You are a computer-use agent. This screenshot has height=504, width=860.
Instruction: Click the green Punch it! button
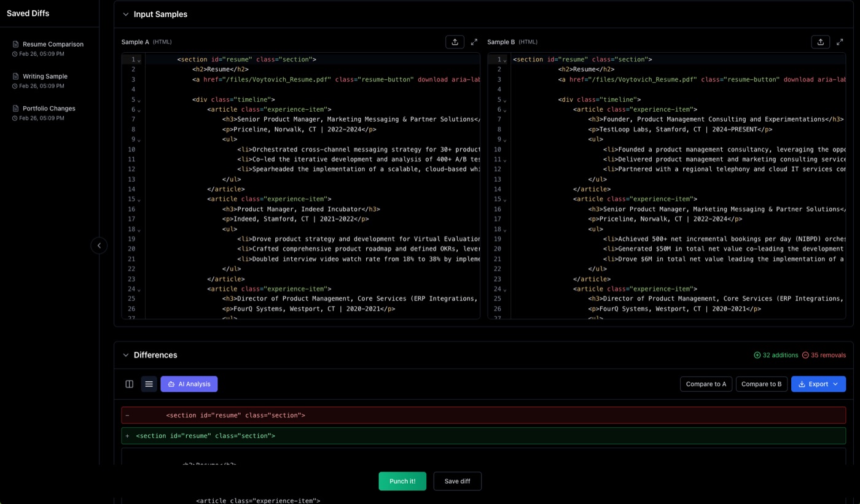point(402,481)
